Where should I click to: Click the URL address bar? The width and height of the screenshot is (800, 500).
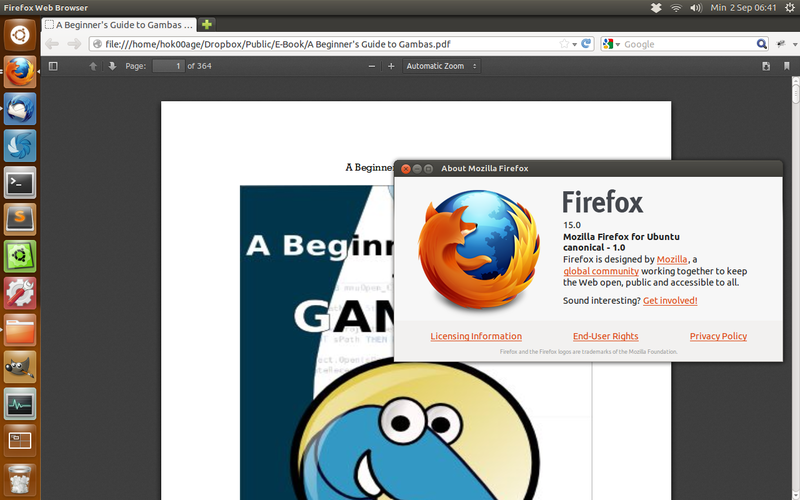pyautogui.click(x=327, y=44)
